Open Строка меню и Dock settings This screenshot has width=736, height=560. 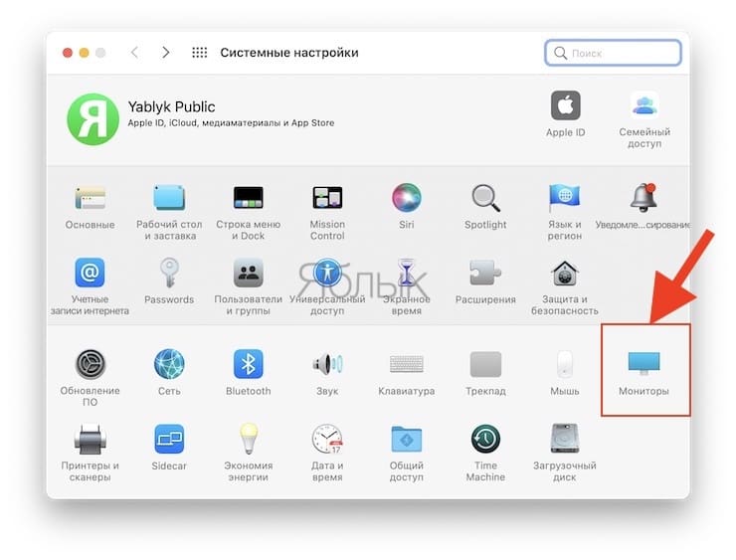pyautogui.click(x=249, y=198)
